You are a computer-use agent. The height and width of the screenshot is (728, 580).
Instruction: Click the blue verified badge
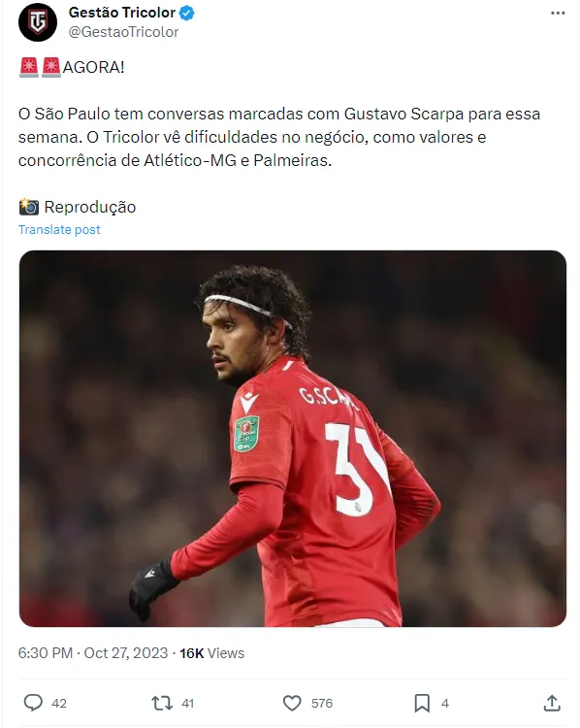(186, 13)
